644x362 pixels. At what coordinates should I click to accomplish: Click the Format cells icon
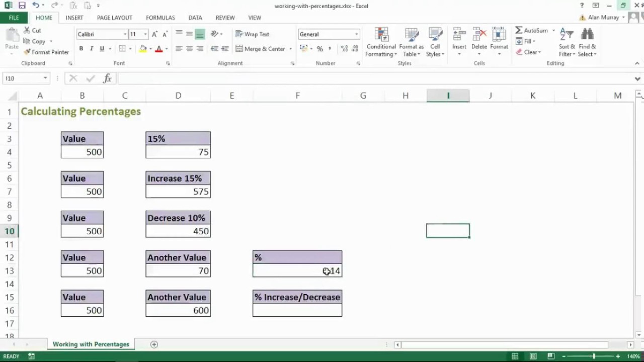coord(499,35)
